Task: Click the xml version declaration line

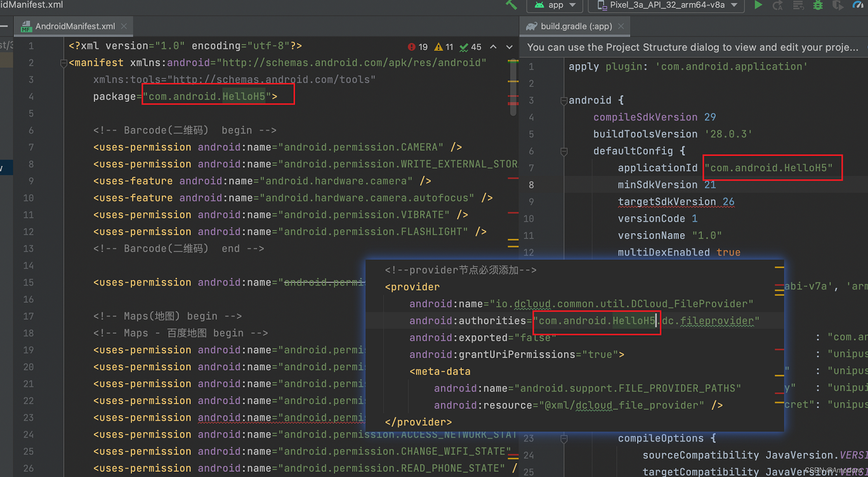Action: (185, 46)
